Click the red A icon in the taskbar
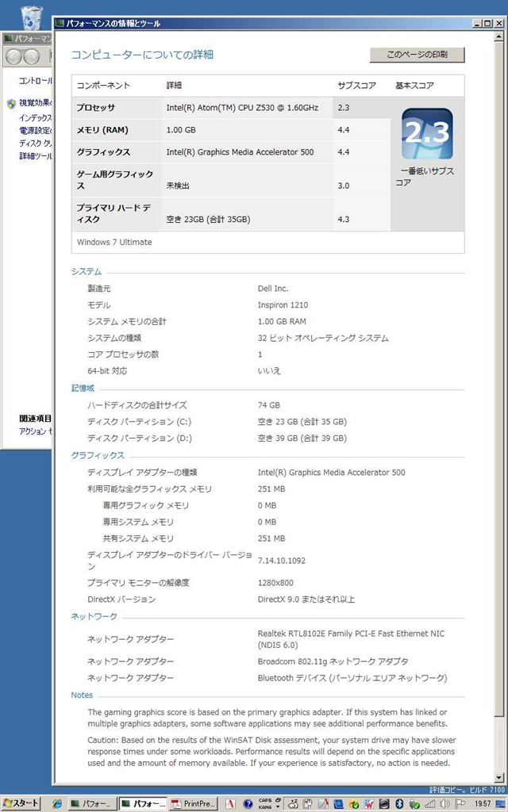This screenshot has width=508, height=812. (230, 804)
